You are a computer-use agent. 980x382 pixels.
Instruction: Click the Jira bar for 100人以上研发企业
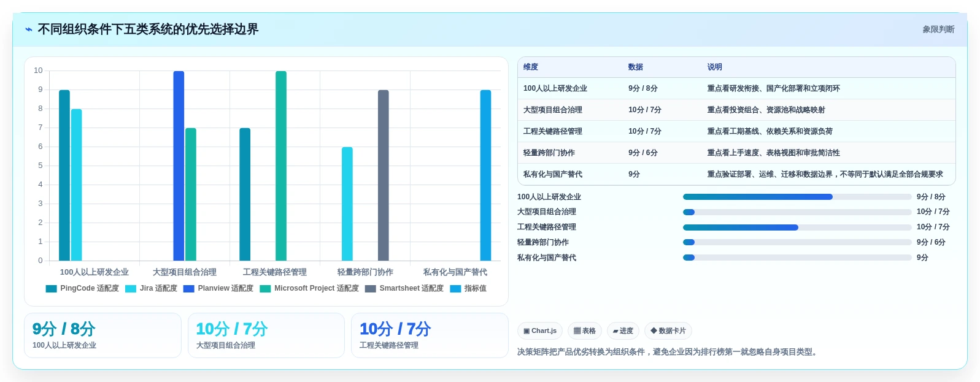pos(76,185)
